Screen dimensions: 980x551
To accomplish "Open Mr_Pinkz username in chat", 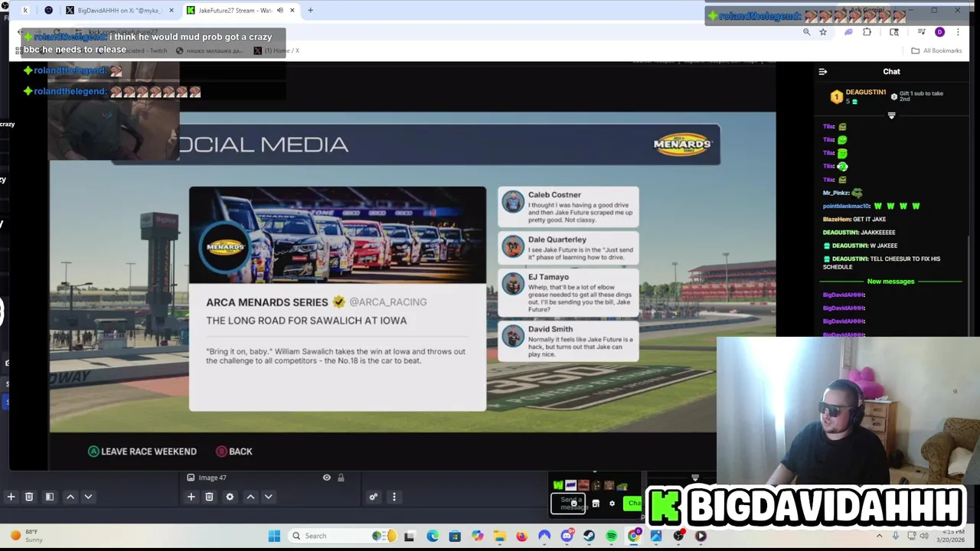I will [x=835, y=193].
